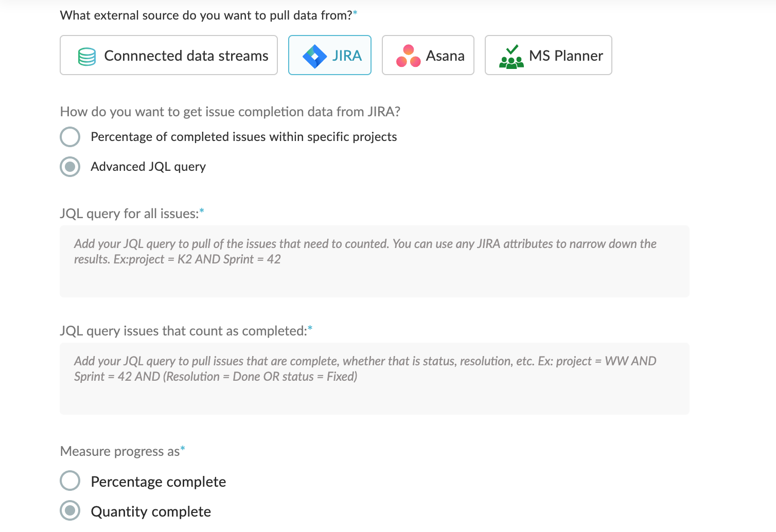Choose the Quantity complete radio button
Viewport: 776px width, 532px height.
pyautogui.click(x=70, y=510)
